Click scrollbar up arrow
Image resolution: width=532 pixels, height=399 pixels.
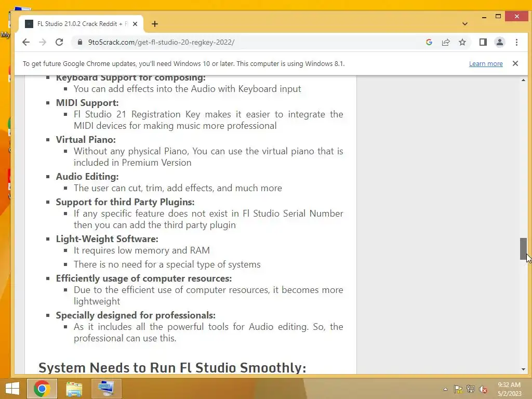tap(523, 80)
